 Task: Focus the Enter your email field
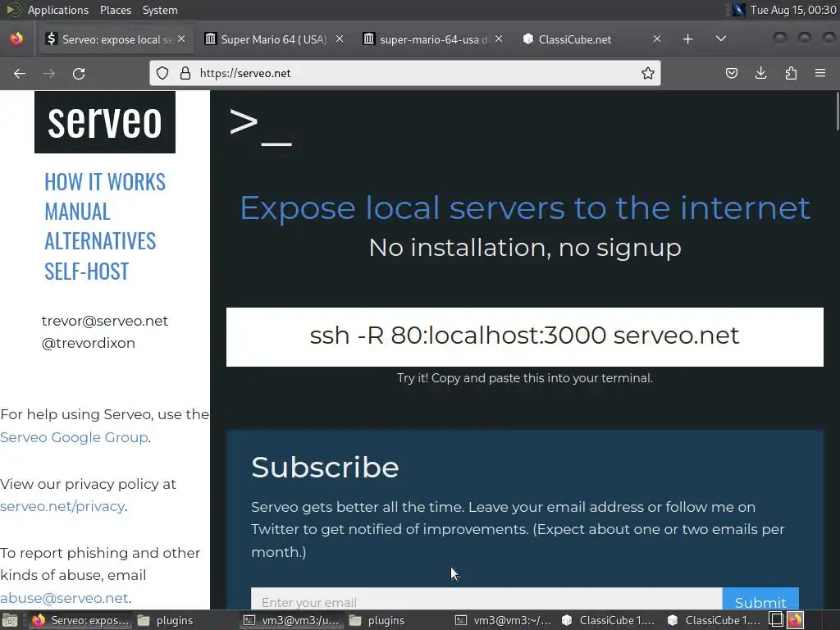[x=486, y=600]
